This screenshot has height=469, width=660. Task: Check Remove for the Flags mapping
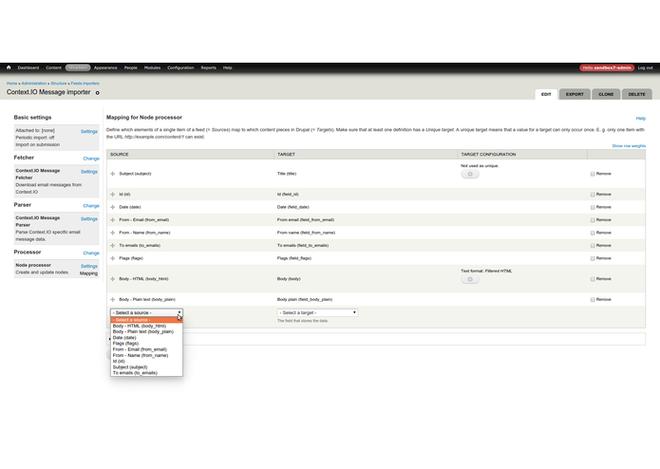[593, 258]
